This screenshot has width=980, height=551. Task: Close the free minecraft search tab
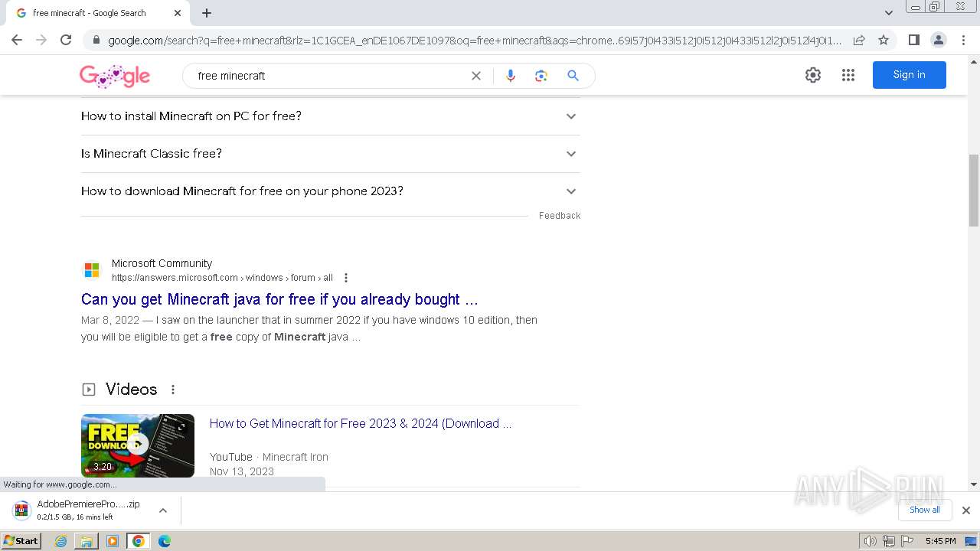pyautogui.click(x=178, y=13)
